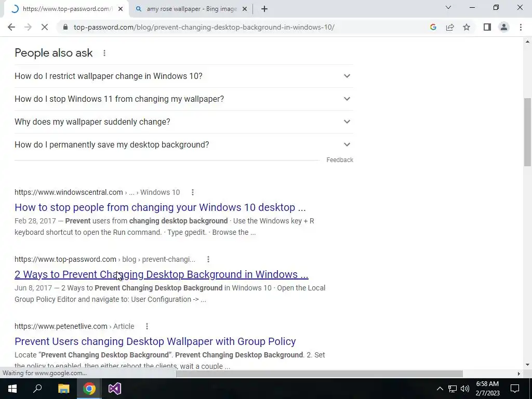
Task: Click the forward navigation arrow
Action: pos(28,27)
